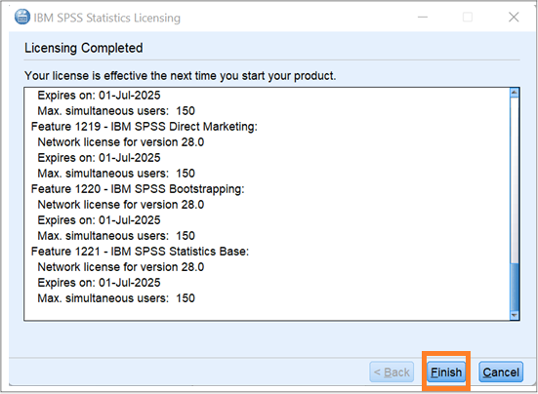Click the 'IBM SPSS Statistics Licensing' window title
538x394 pixels.
click(x=107, y=18)
